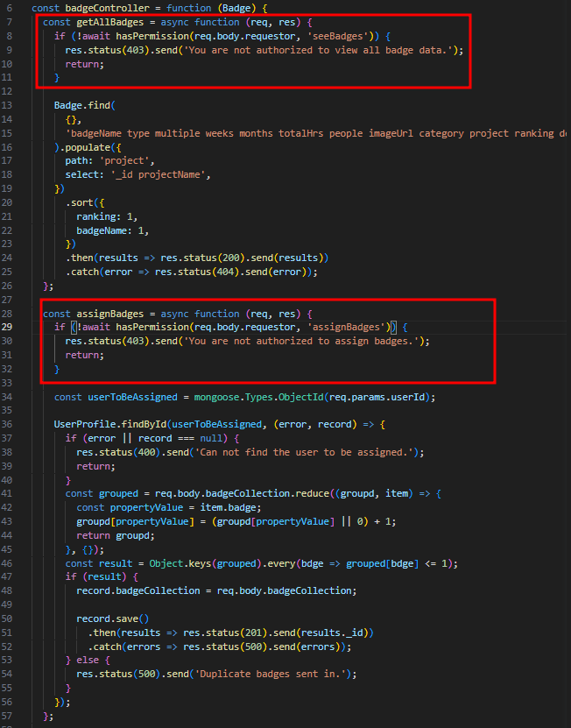The image size is (571, 728).
Task: Click item.badge on line 42
Action: 228,507
